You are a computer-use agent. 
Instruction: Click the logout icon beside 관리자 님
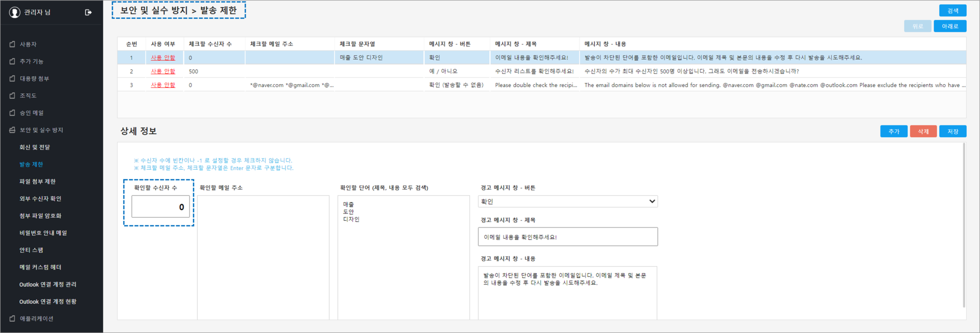point(88,12)
